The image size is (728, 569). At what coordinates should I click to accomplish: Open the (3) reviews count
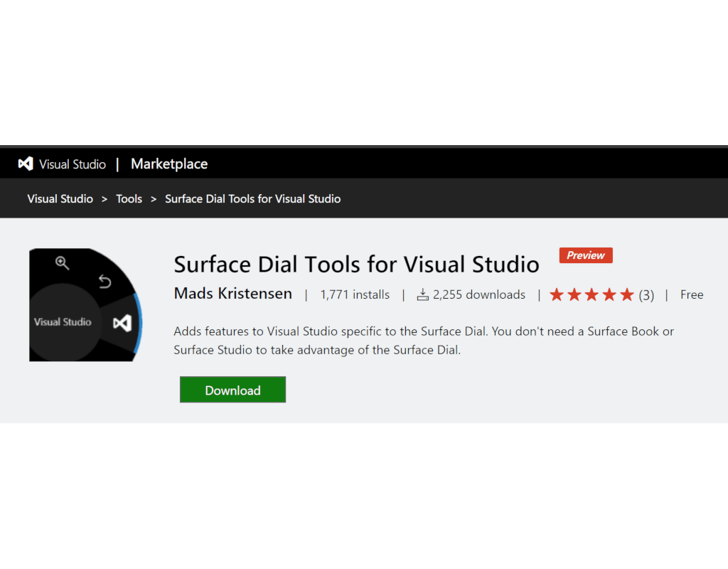coord(646,295)
